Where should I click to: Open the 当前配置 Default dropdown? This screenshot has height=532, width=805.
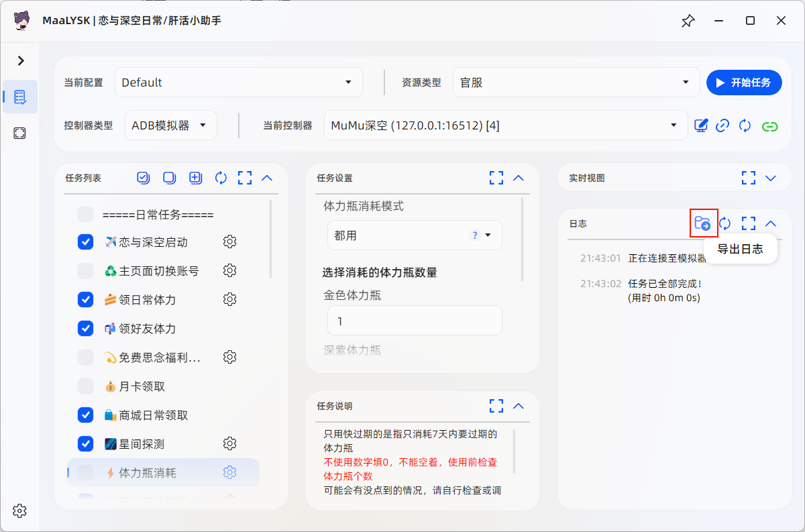coord(238,83)
